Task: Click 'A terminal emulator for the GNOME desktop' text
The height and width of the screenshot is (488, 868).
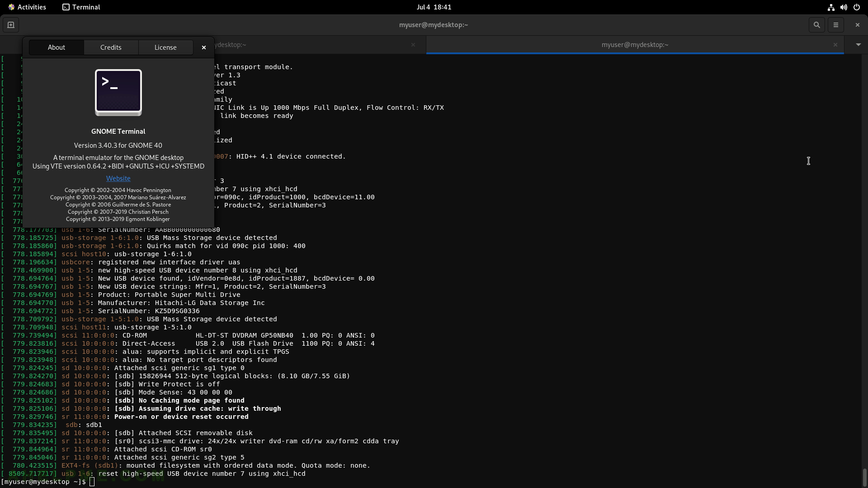Action: click(x=118, y=158)
